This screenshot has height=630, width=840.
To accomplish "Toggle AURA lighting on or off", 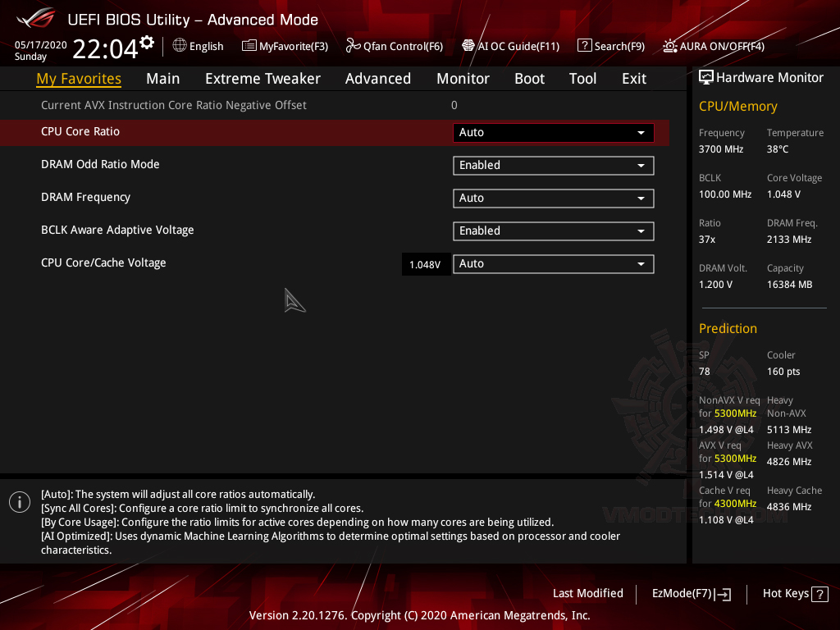I will tap(712, 46).
